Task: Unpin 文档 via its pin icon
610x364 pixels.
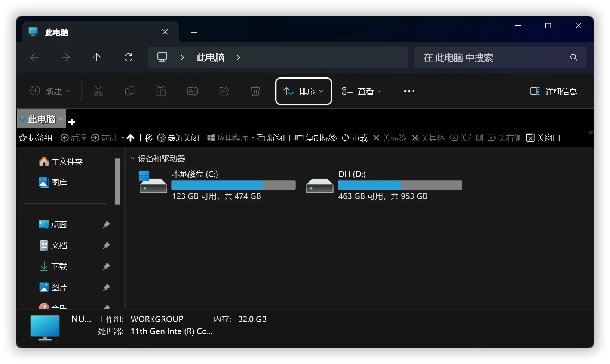Action: coord(106,245)
